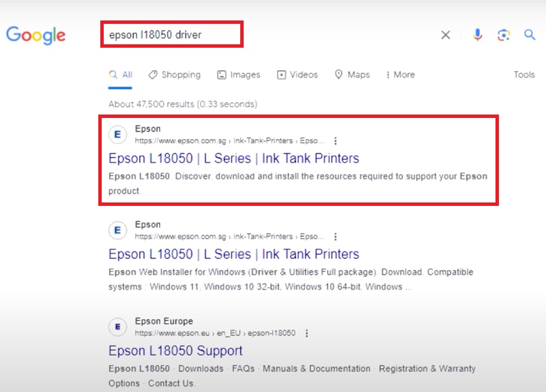Click the snippet 'Downloads · FAQs · Manuals & Documentation'
This screenshot has width=546, height=392.
[292, 376]
